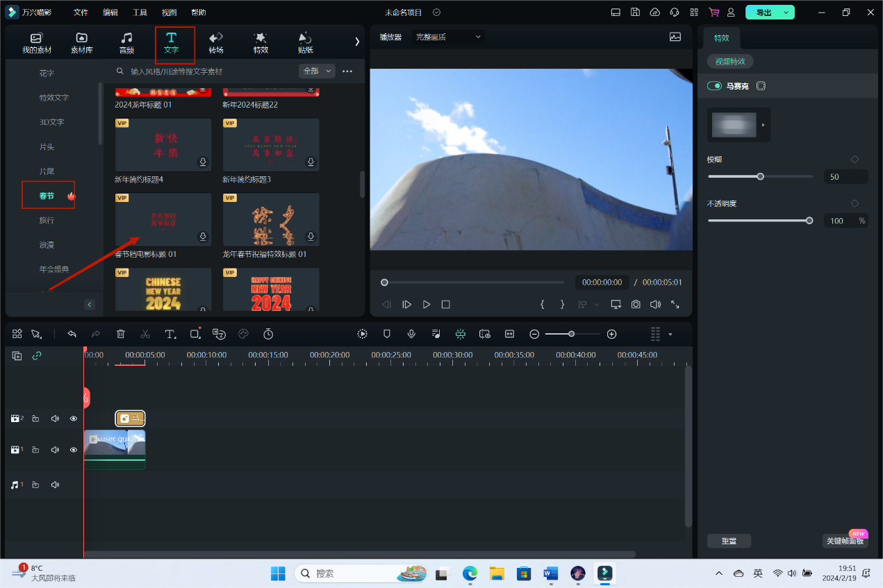Hide video track 2 with eye icon
Image resolution: width=883 pixels, height=588 pixels.
(73, 419)
